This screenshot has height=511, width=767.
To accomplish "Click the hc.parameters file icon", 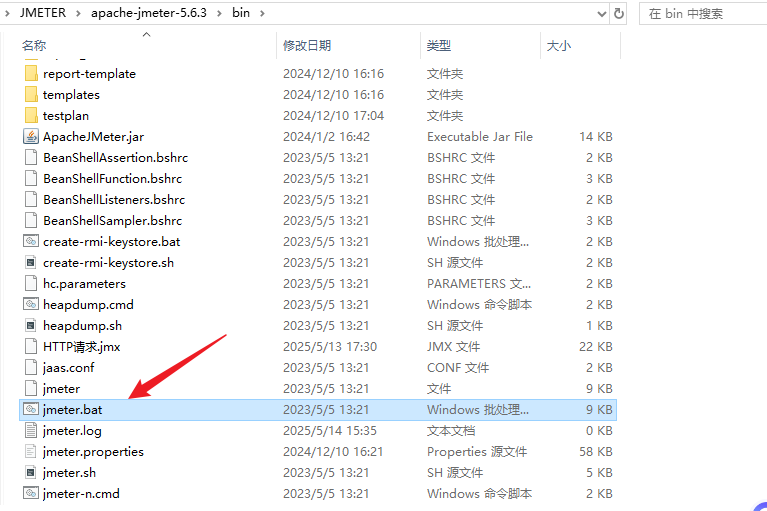I will [31, 284].
